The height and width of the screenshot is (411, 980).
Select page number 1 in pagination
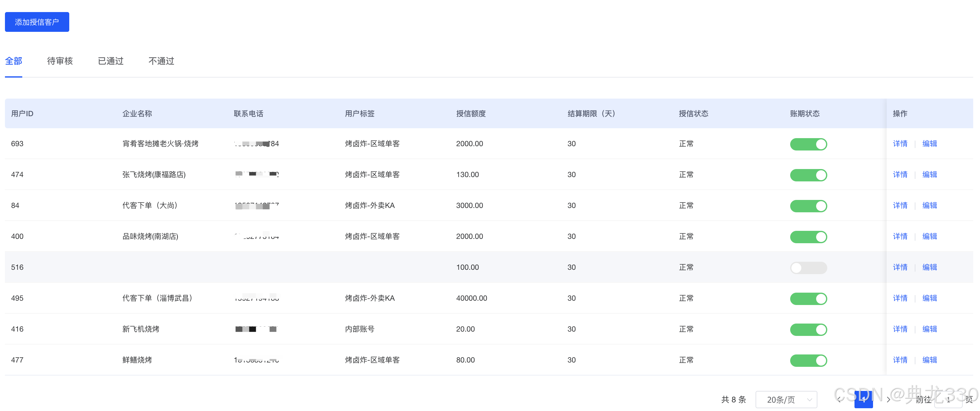[x=863, y=399]
